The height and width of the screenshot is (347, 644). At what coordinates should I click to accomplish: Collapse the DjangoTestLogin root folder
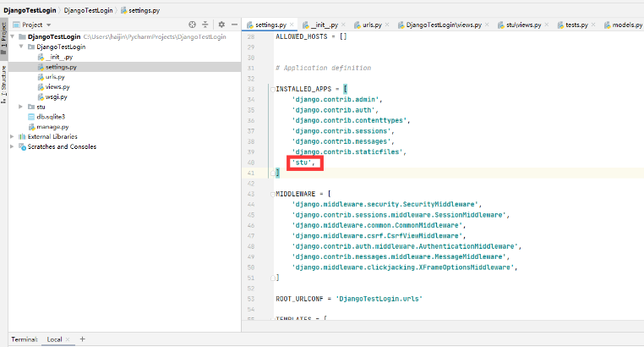[x=13, y=36]
